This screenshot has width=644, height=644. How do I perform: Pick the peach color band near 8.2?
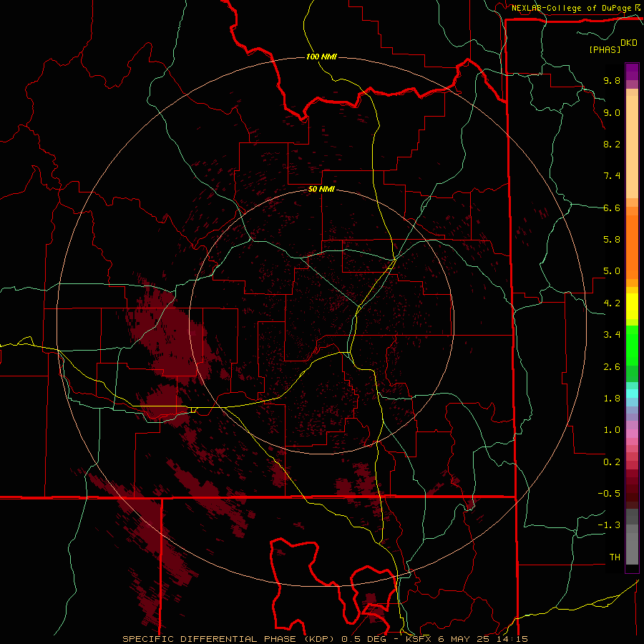(632, 147)
